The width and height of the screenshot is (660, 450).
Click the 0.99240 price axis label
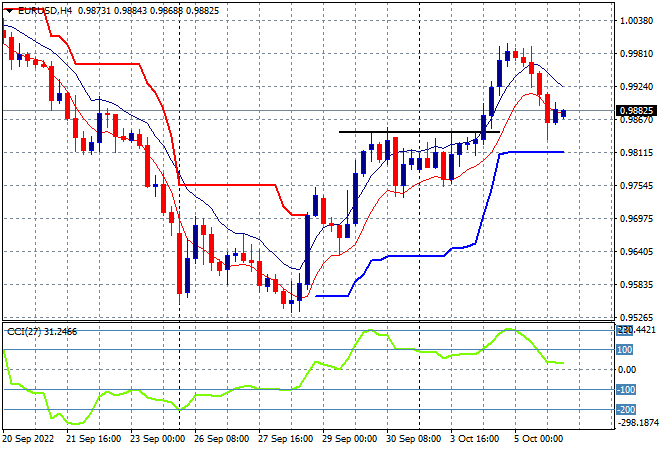637,86
